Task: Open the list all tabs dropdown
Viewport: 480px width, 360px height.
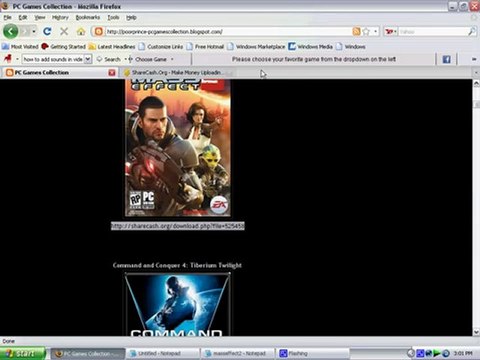Action: pos(476,72)
